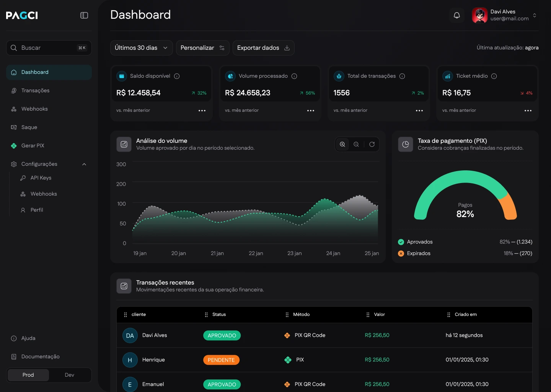Open the Saque page

[x=49, y=127]
